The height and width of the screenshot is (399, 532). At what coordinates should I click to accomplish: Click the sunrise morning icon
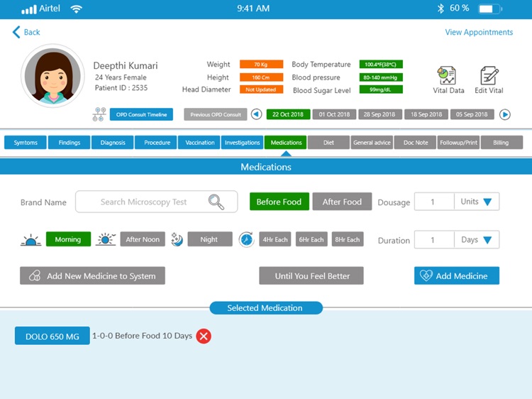point(31,240)
